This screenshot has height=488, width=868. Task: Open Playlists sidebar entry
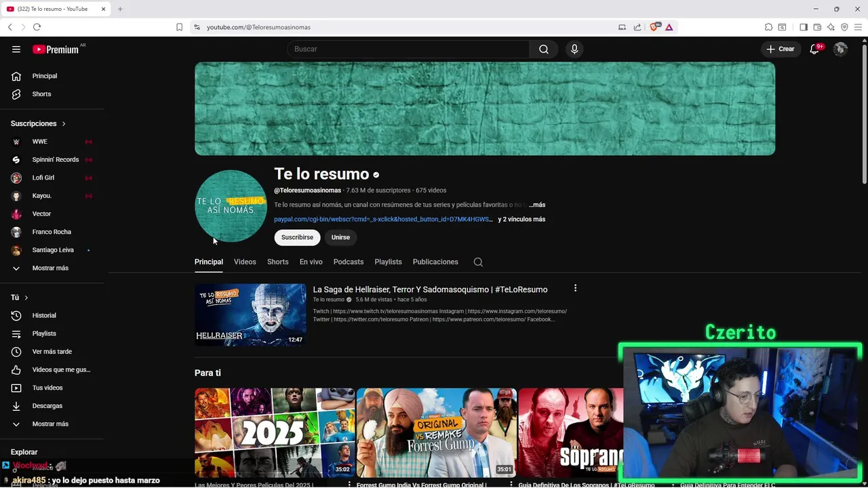tap(52, 333)
